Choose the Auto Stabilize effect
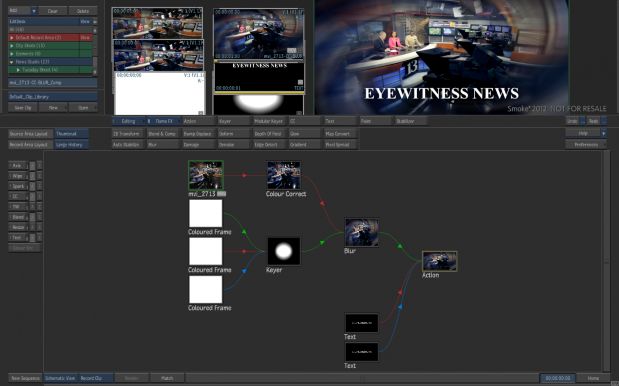Viewport: 619px width, 386px height. (x=128, y=145)
